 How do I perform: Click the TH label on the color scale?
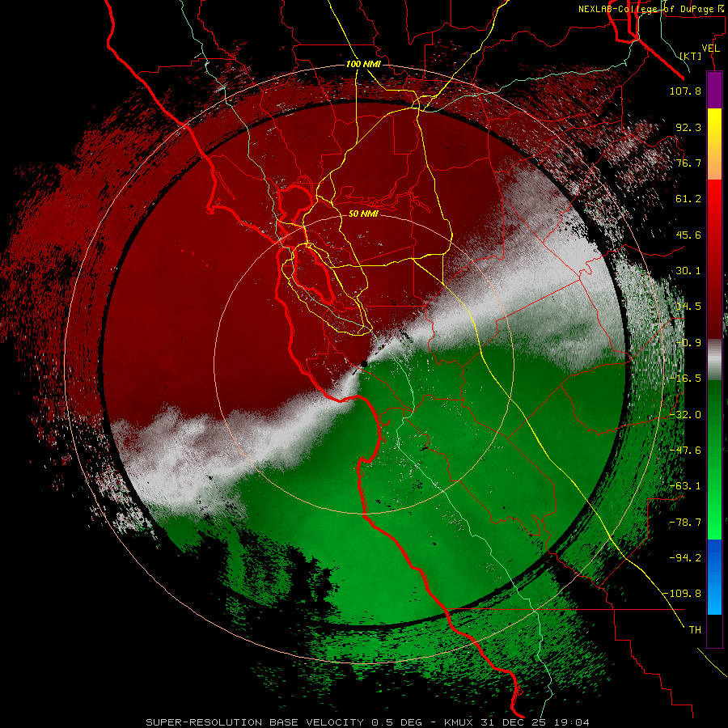695,630
